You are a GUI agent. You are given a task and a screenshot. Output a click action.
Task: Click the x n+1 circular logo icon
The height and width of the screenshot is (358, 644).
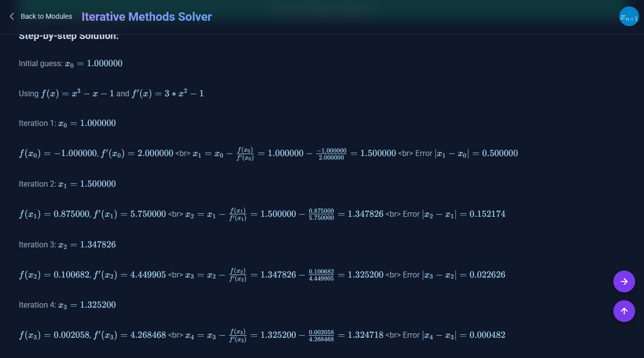pyautogui.click(x=629, y=17)
